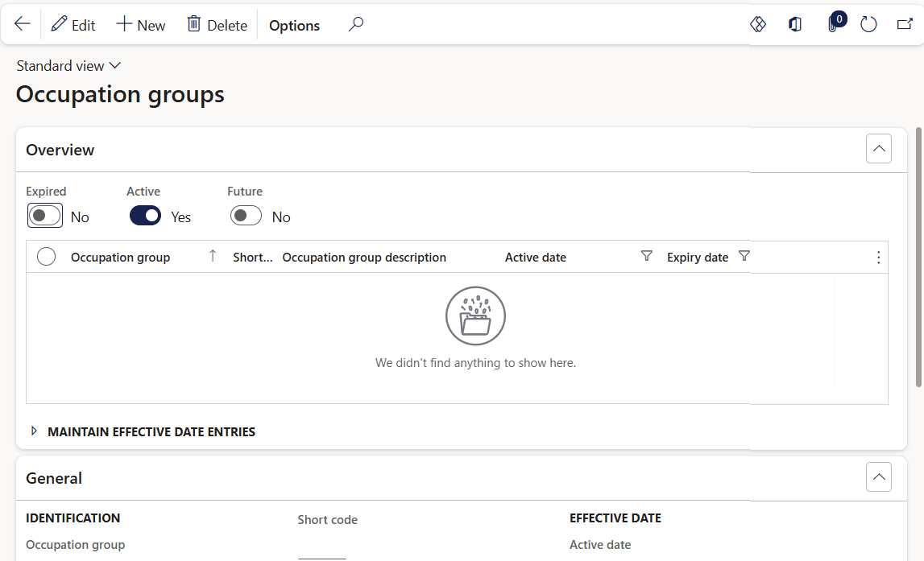Open the Power Apps diamond icon
This screenshot has height=561, width=924.
758,25
